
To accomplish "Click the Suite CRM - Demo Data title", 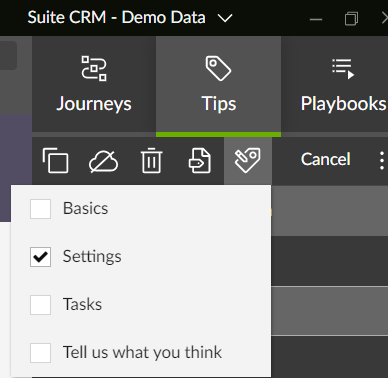I will pyautogui.click(x=116, y=17).
